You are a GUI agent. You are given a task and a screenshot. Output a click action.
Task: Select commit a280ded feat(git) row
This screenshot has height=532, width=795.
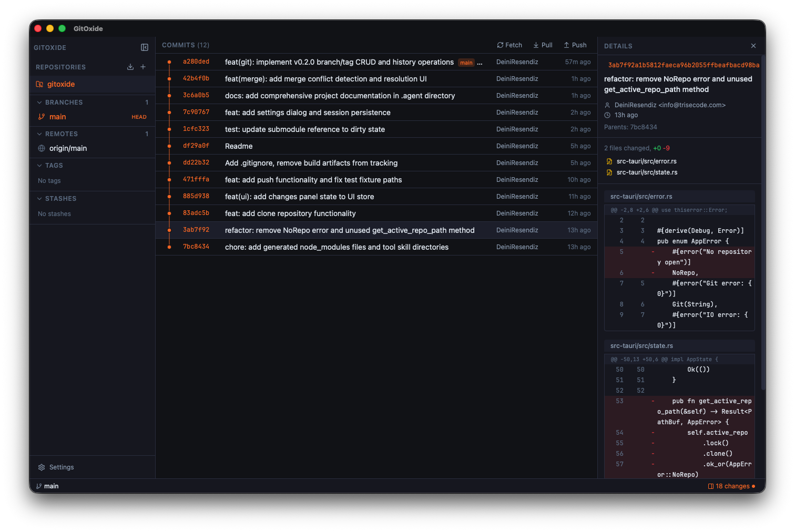click(x=376, y=62)
